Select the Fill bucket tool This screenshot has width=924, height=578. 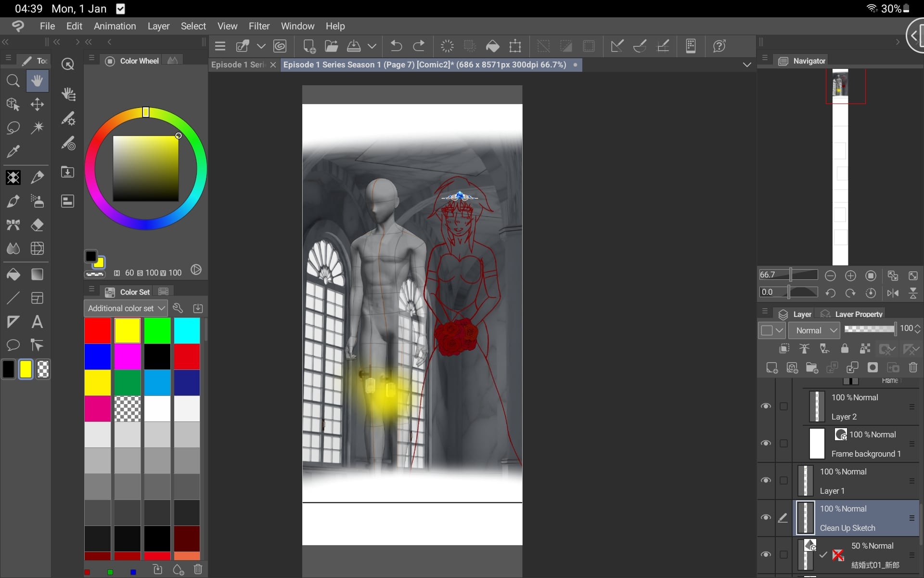point(13,275)
